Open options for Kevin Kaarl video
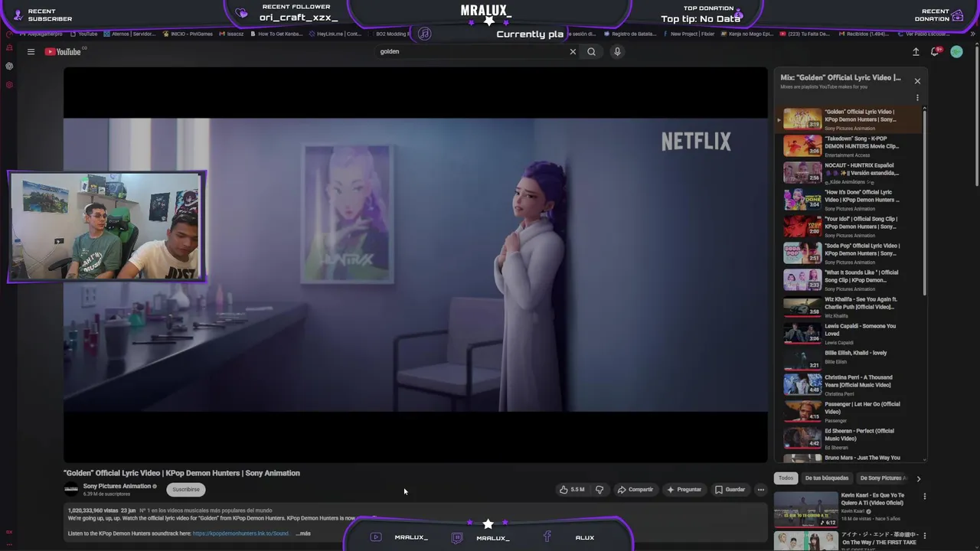980x551 pixels. [924, 496]
